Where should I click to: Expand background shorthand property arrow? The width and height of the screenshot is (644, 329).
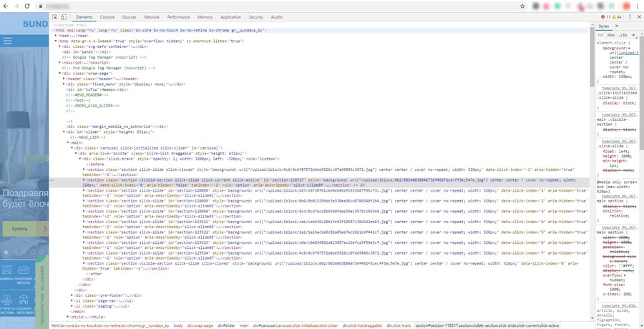point(629,48)
